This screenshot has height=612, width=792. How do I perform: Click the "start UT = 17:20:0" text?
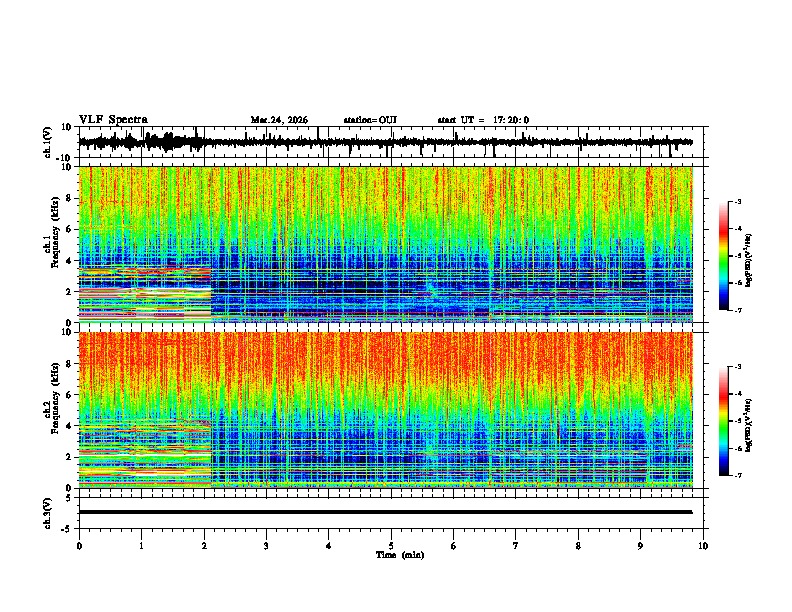[x=483, y=120]
